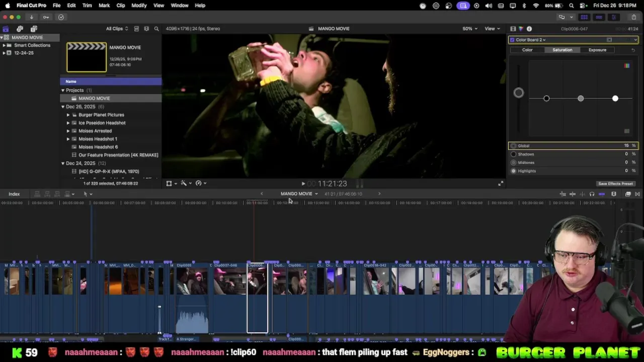Image resolution: width=644 pixels, height=362 pixels.
Task: Open the MANGO MOVIE timeline title dropdown
Action: [299, 194]
